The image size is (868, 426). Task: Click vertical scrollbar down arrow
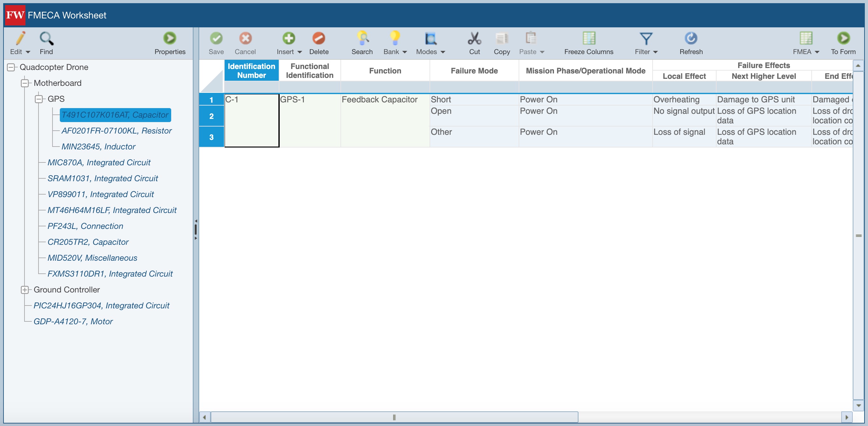coord(858,405)
